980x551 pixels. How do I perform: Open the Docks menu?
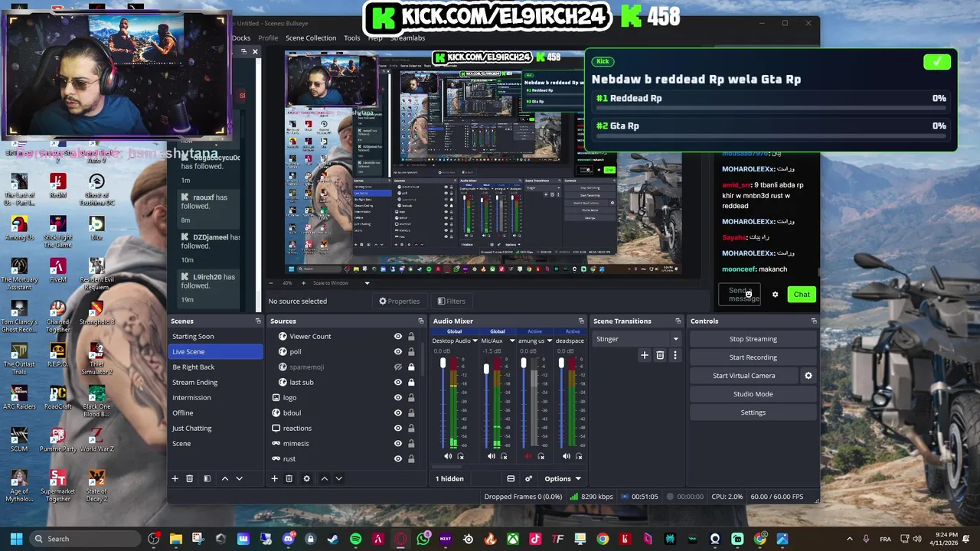point(241,37)
